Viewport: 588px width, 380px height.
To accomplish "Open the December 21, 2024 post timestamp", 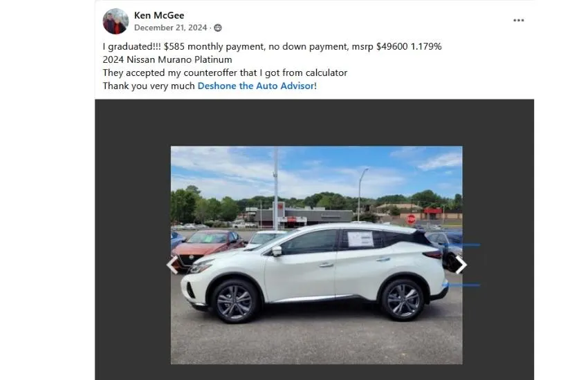I will [171, 28].
